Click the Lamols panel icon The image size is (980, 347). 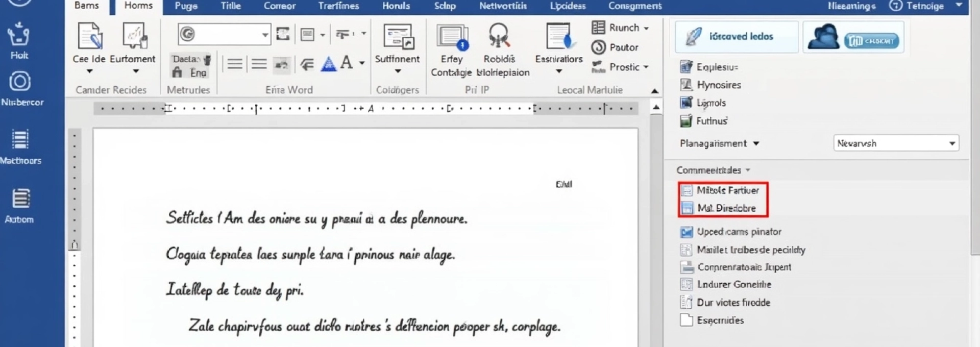point(686,103)
